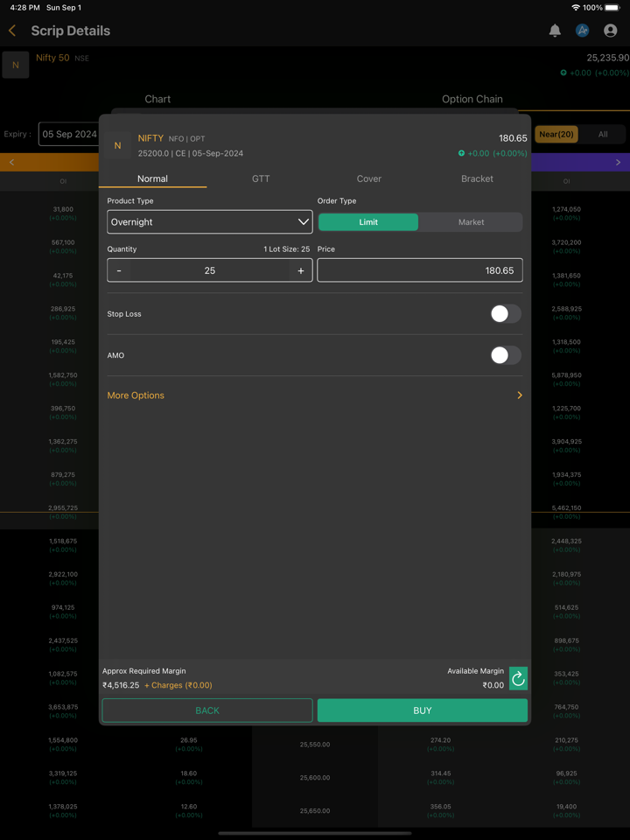630x840 pixels.
Task: Switch to the Bracket tab
Action: (x=477, y=178)
